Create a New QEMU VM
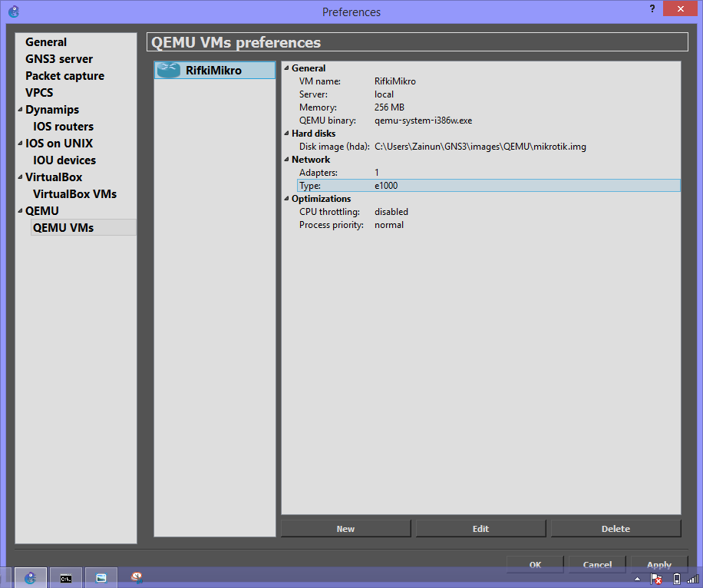The width and height of the screenshot is (703, 588). [345, 528]
